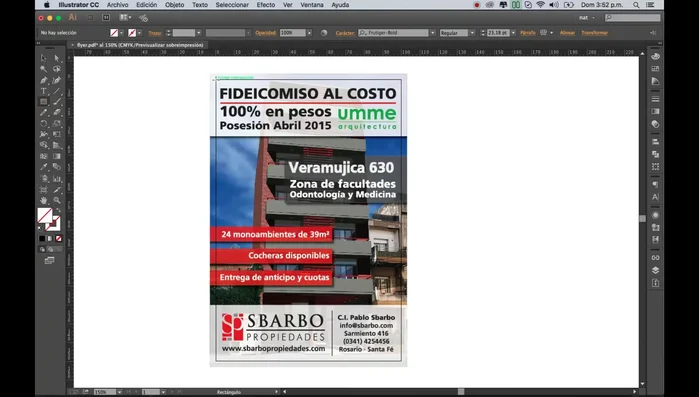The height and width of the screenshot is (397, 699).
Task: Open the Objeto menu
Action: pos(174,5)
